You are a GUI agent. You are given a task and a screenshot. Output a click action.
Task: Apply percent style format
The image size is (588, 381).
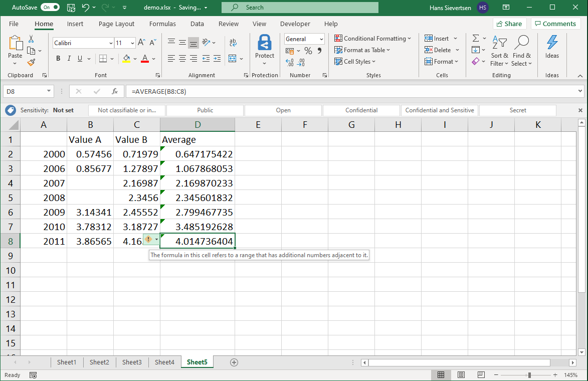point(308,51)
